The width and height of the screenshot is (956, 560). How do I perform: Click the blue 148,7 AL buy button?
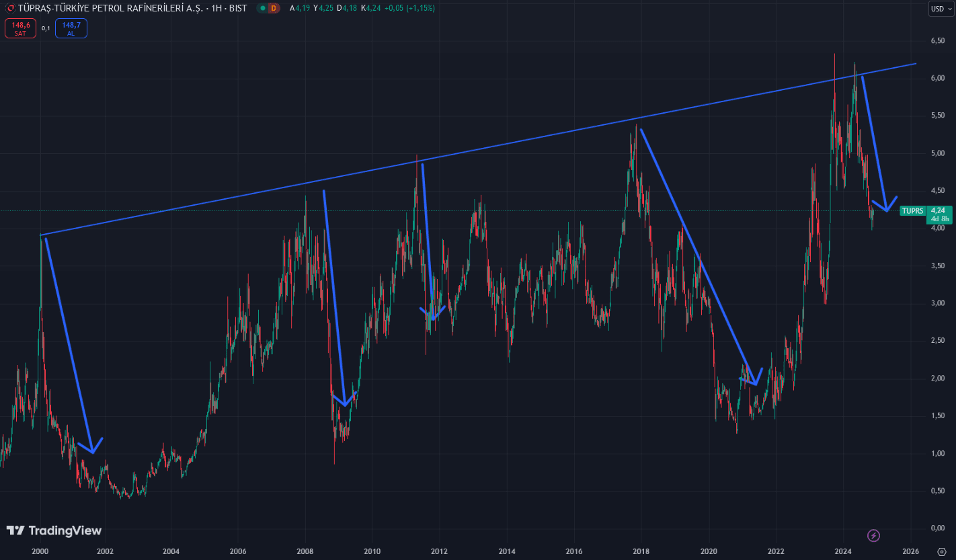[71, 28]
